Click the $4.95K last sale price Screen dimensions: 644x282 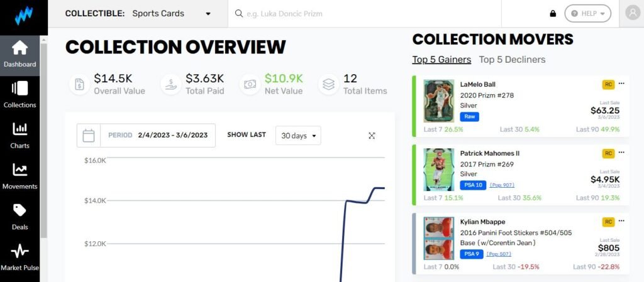605,179
